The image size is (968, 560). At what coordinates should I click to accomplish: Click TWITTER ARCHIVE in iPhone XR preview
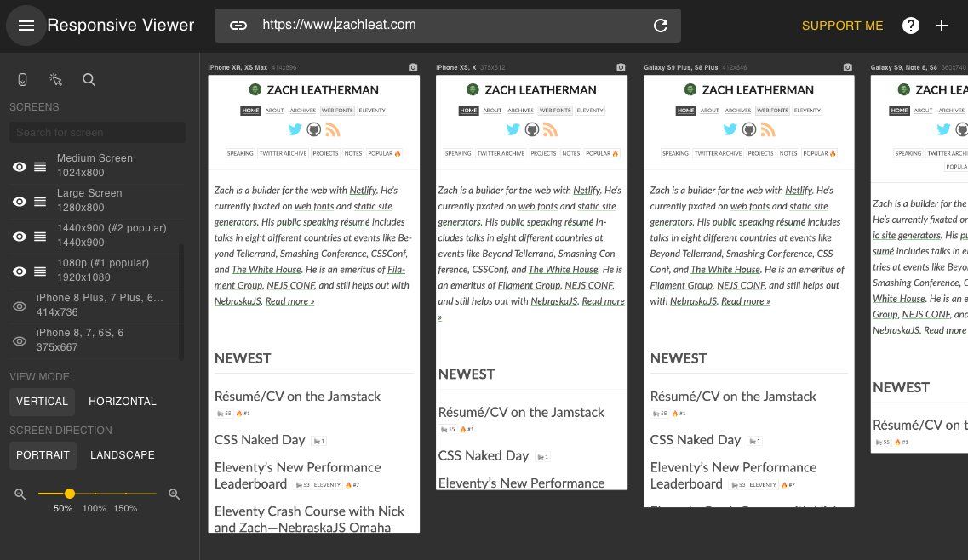click(283, 153)
